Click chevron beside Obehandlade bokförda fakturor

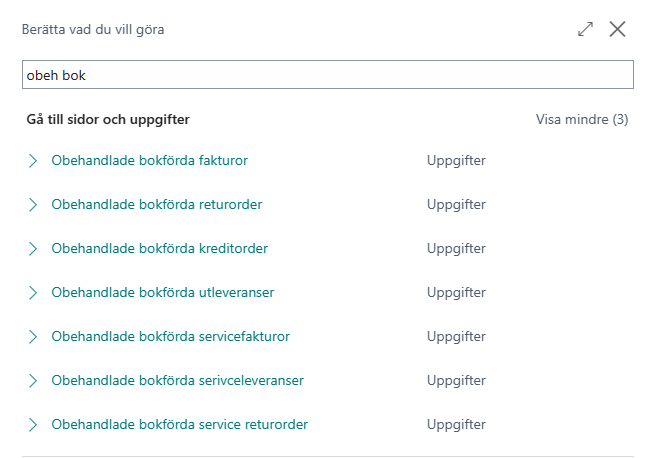(x=33, y=161)
